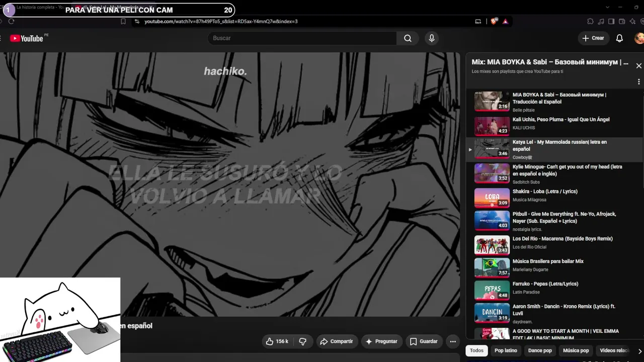This screenshot has height=362, width=644.
Task: Open the Kali Uchis thumbnail showing 4:23
Action: (x=492, y=126)
